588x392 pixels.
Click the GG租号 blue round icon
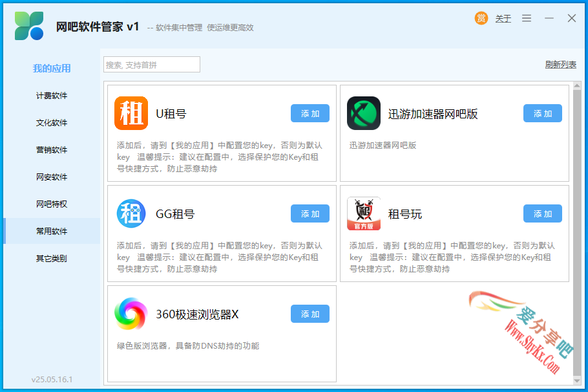point(131,213)
